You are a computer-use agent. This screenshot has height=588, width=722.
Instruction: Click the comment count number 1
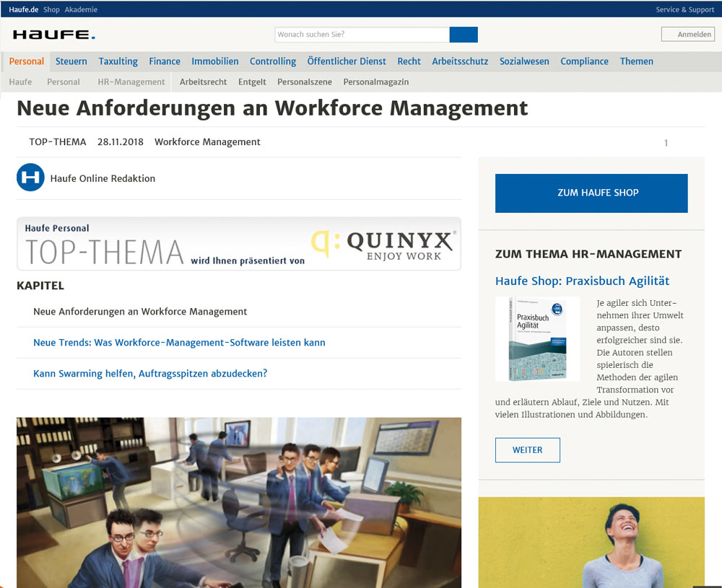tap(666, 143)
